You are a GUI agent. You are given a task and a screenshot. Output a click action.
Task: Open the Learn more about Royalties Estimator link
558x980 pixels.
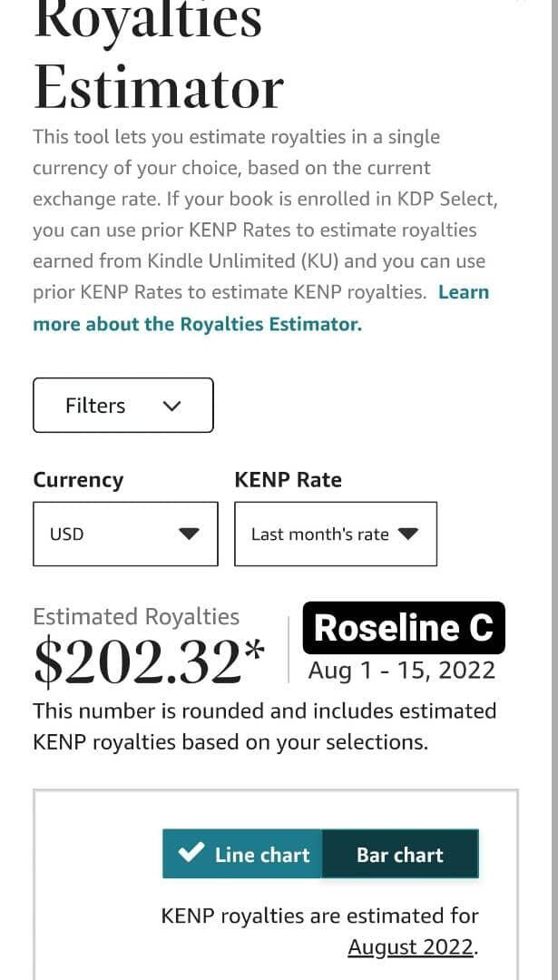pos(197,324)
